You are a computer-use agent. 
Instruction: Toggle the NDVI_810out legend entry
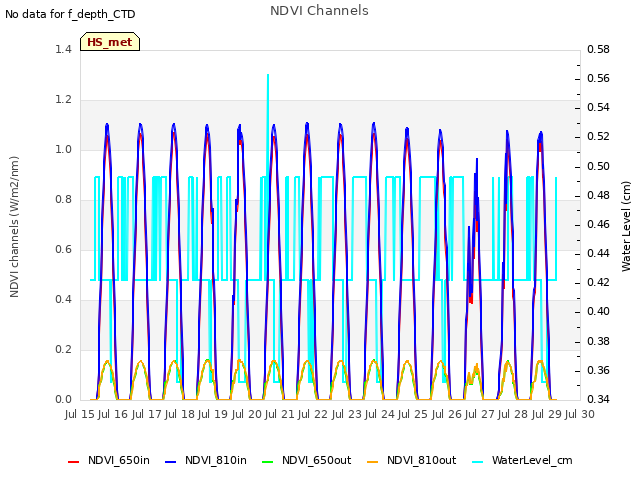(x=411, y=460)
